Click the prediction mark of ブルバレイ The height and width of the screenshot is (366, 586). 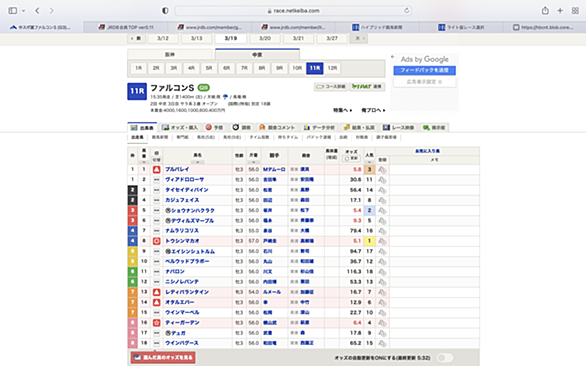click(x=157, y=169)
